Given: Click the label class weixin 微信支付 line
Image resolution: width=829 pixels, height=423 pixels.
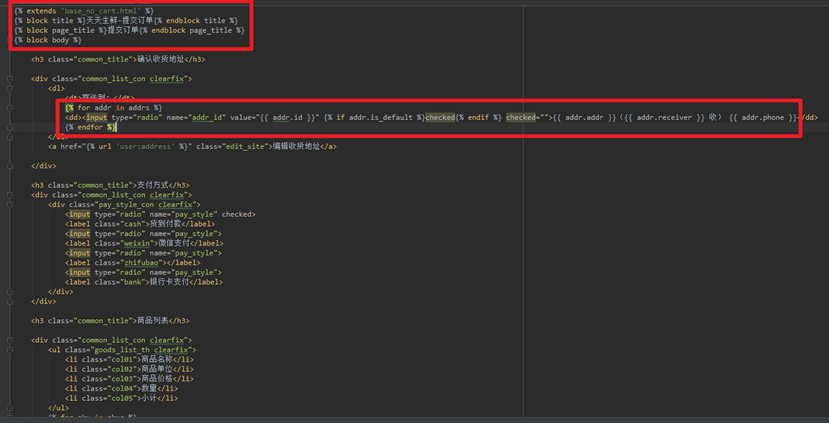Looking at the screenshot, I should pos(144,243).
